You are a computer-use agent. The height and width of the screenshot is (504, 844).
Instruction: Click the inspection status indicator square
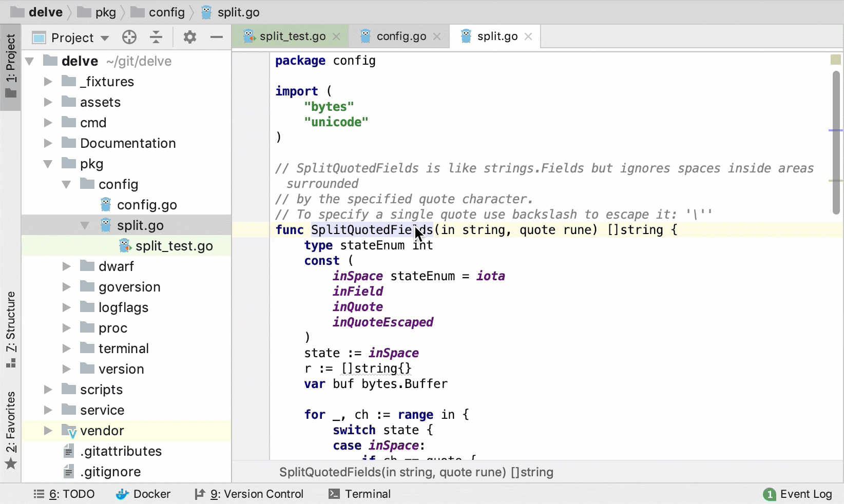[836, 60]
